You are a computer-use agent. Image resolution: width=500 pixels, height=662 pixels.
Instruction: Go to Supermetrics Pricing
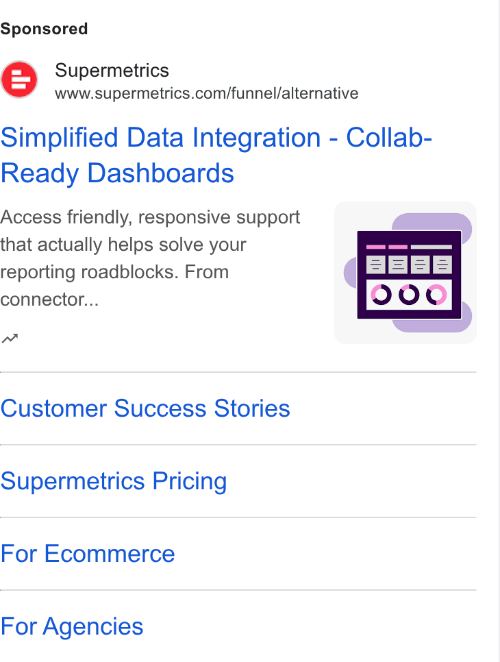pyautogui.click(x=114, y=481)
